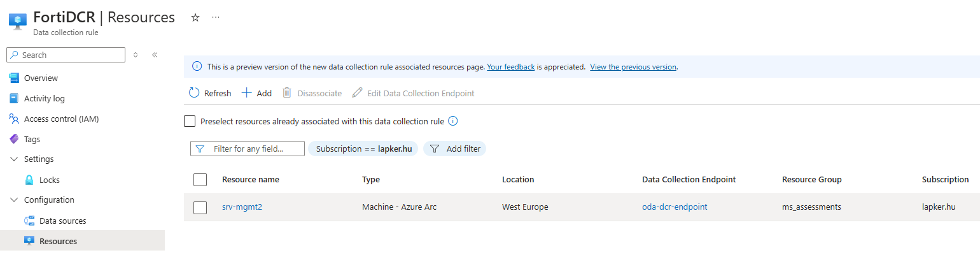Select the srv-mgmt2 row checkbox
This screenshot has width=980, height=255.
pyautogui.click(x=200, y=207)
